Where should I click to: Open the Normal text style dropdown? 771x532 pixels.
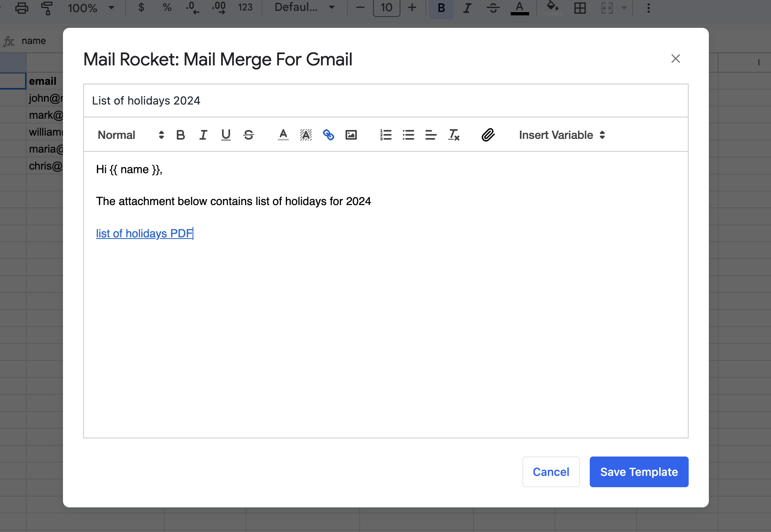tap(130, 135)
